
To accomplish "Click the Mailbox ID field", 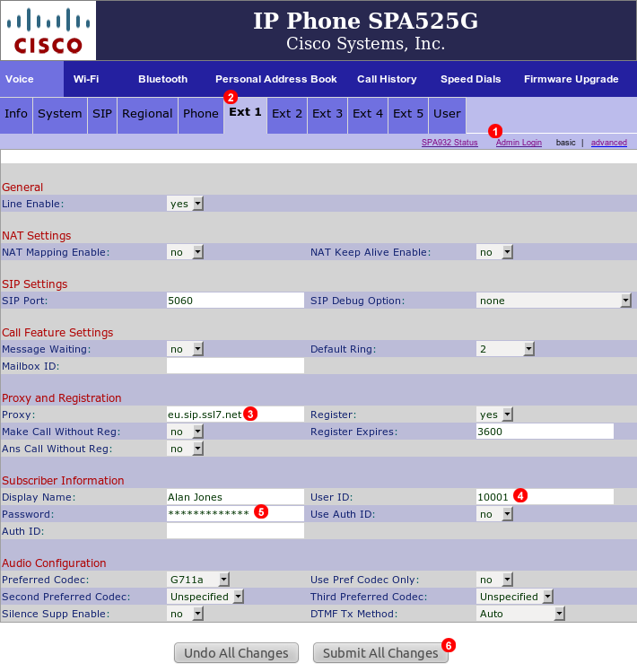I will (x=235, y=366).
